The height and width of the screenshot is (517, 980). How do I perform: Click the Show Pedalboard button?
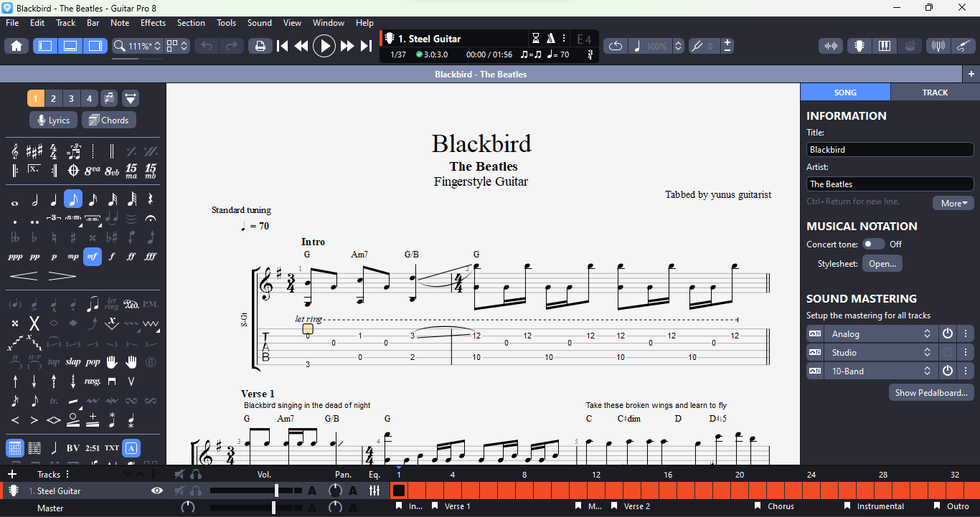[x=931, y=393]
